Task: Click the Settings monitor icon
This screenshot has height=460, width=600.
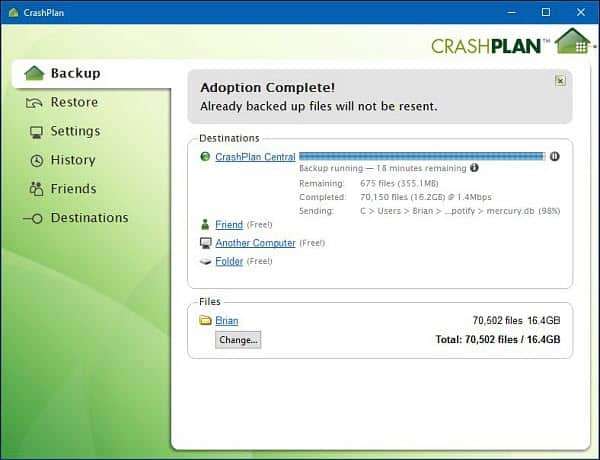Action: (x=36, y=132)
